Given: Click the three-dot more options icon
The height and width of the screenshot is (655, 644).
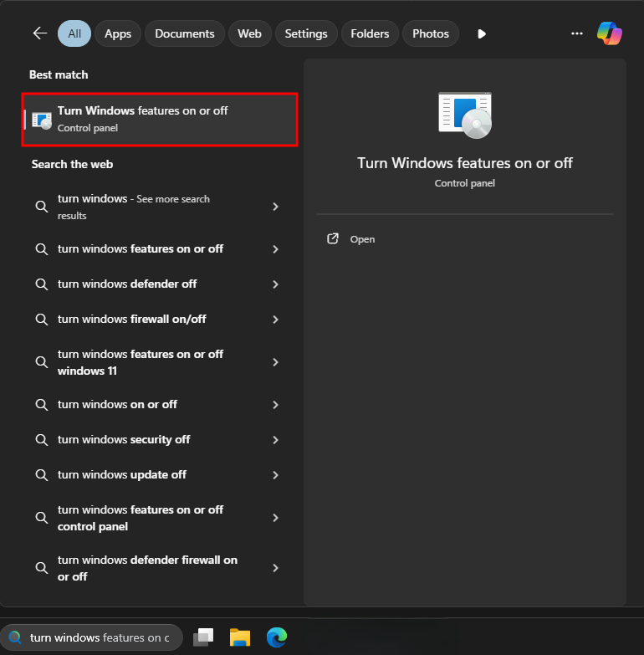Looking at the screenshot, I should [x=576, y=33].
